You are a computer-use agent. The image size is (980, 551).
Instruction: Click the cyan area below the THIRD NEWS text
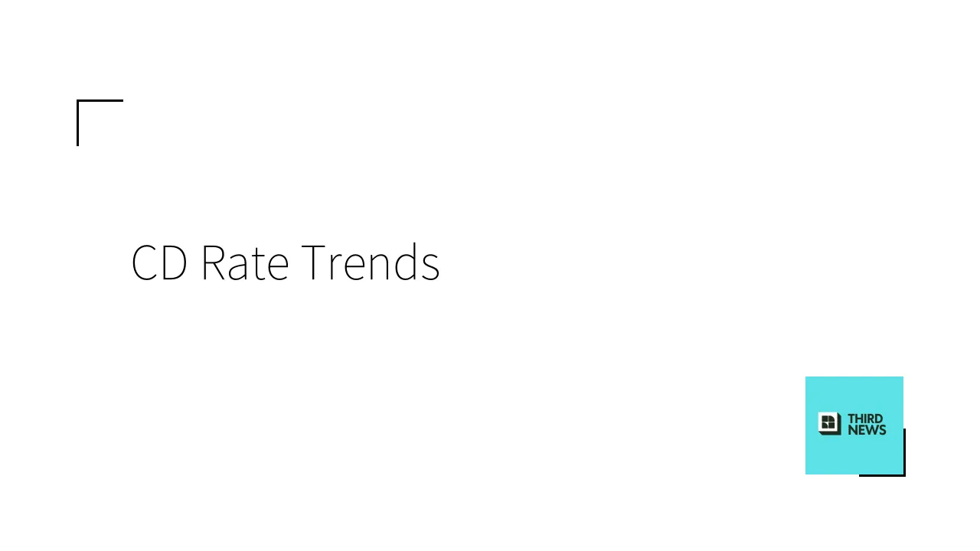tap(854, 455)
